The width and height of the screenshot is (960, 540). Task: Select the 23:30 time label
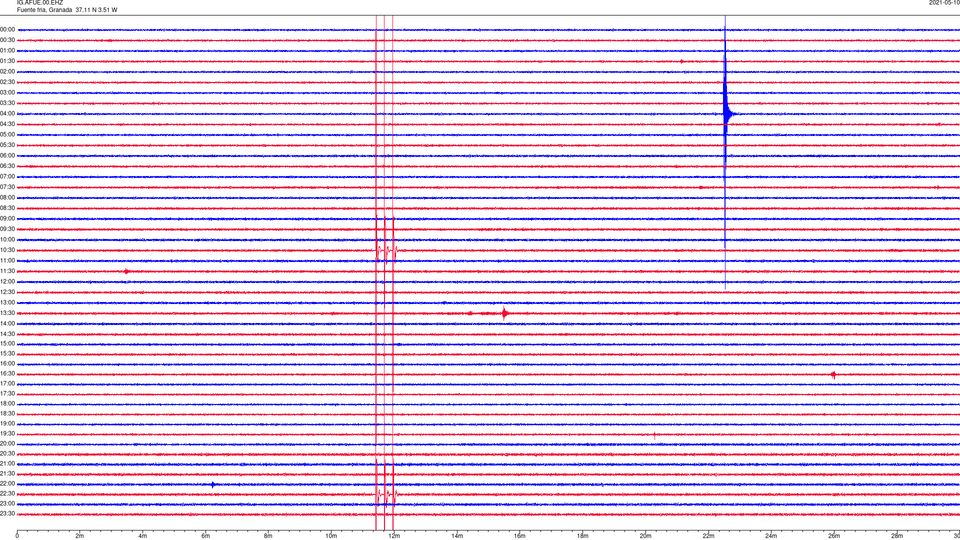tap(8, 514)
